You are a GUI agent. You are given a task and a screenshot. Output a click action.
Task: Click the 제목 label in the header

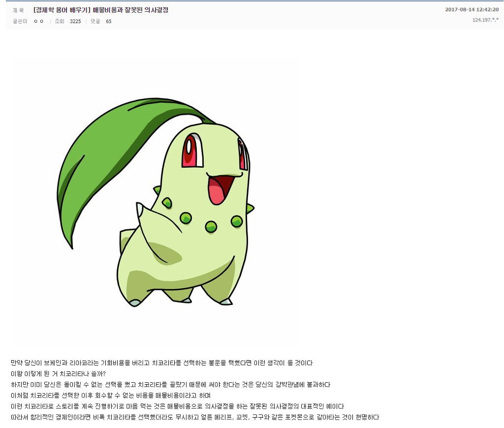[x=18, y=10]
